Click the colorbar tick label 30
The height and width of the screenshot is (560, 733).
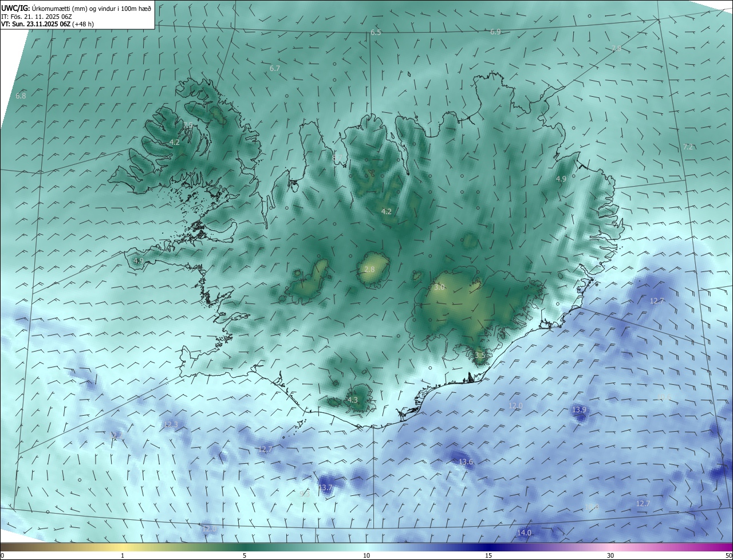610,555
